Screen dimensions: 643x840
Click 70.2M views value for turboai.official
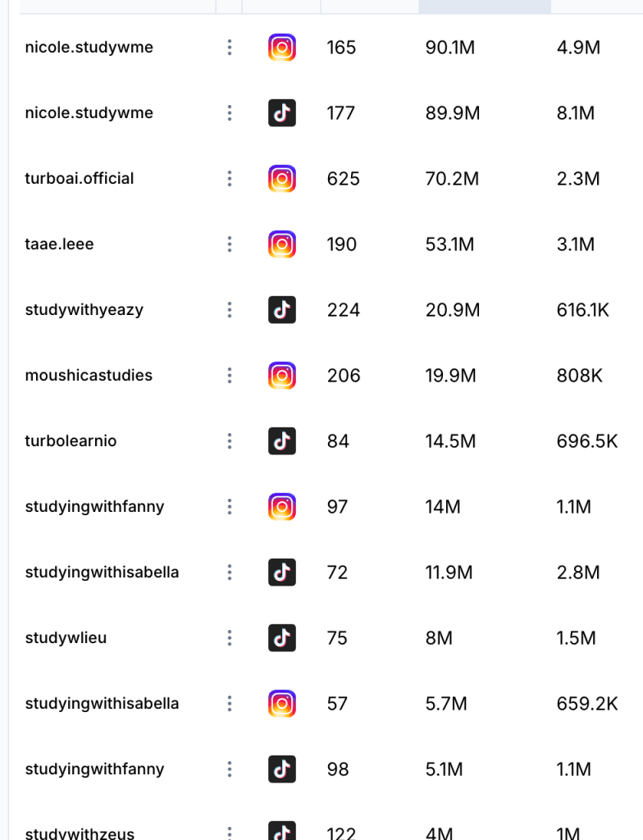[x=452, y=179]
